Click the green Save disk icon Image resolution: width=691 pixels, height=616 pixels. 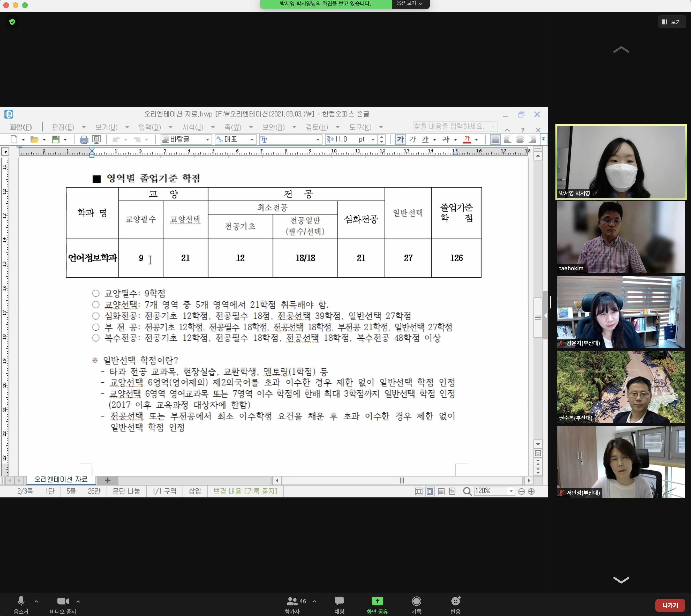56,139
